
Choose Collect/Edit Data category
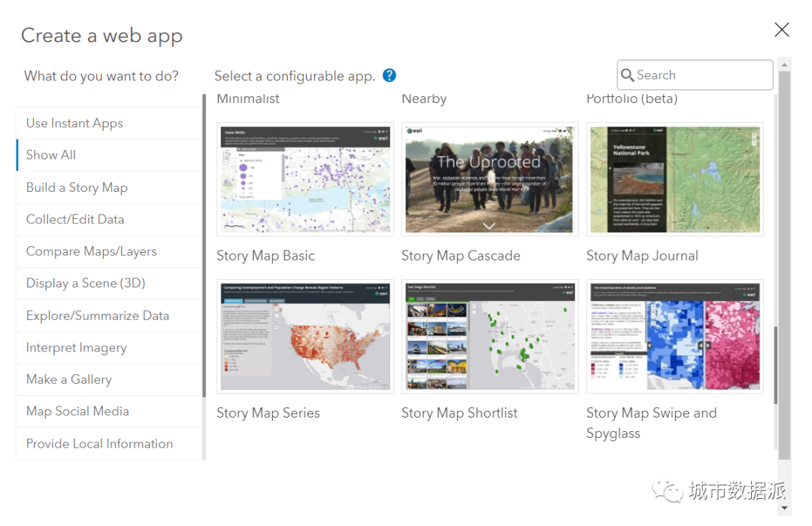(109, 219)
